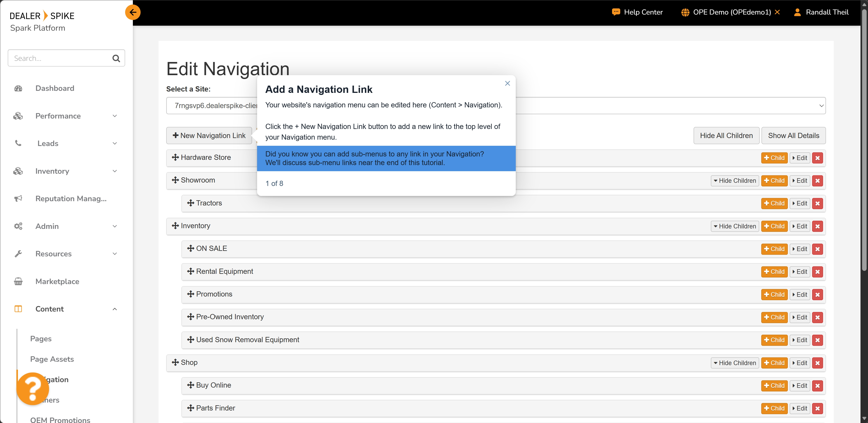Image resolution: width=868 pixels, height=423 pixels.
Task: Remove OPE Demo site with orange X
Action: (x=777, y=12)
